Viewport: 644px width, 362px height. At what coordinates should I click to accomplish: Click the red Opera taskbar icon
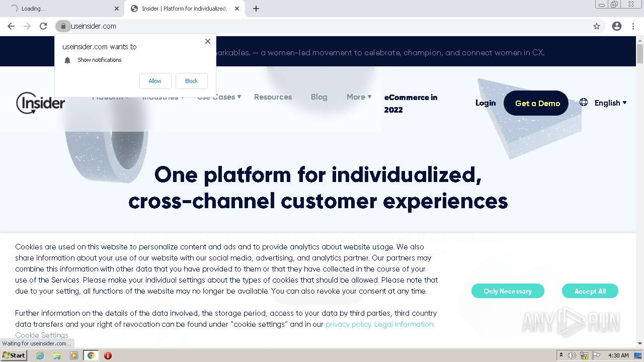(108, 355)
